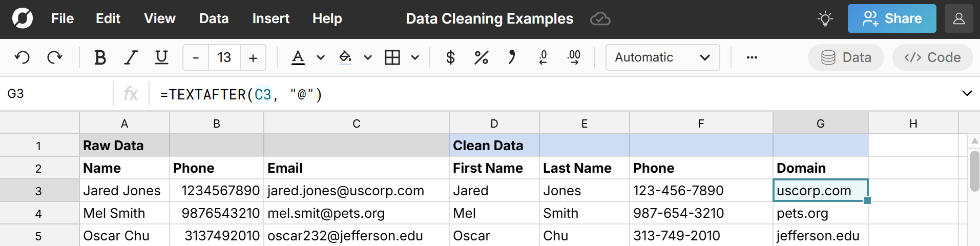This screenshot has height=246, width=980.
Task: Toggle underline formatting
Action: pyautogui.click(x=161, y=57)
